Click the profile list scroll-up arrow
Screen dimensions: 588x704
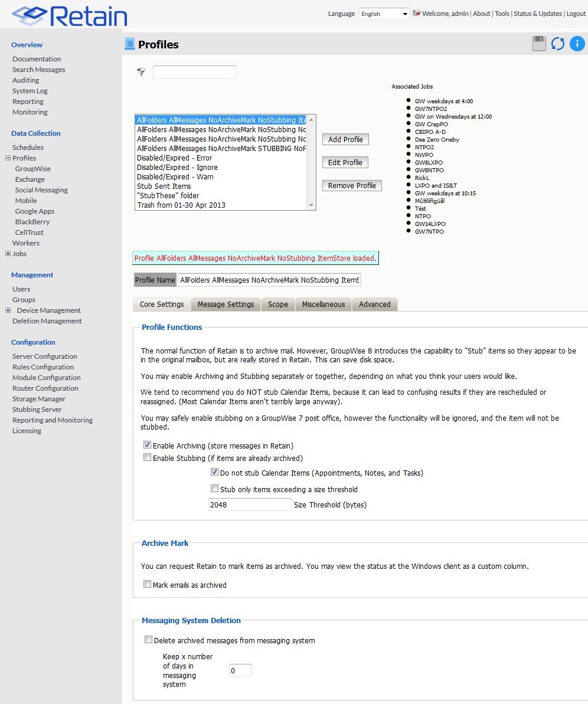[x=311, y=120]
